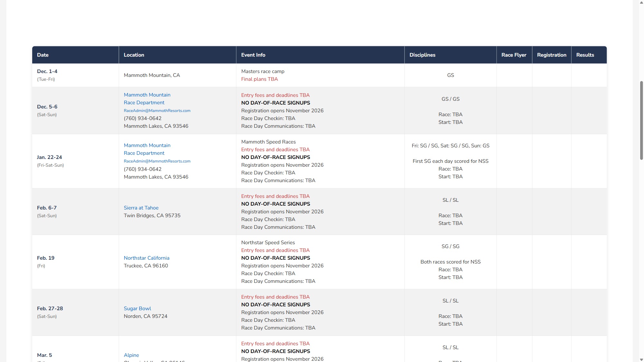Select 'Both races scored for NSS' text
This screenshot has height=362, width=644.
(450, 262)
